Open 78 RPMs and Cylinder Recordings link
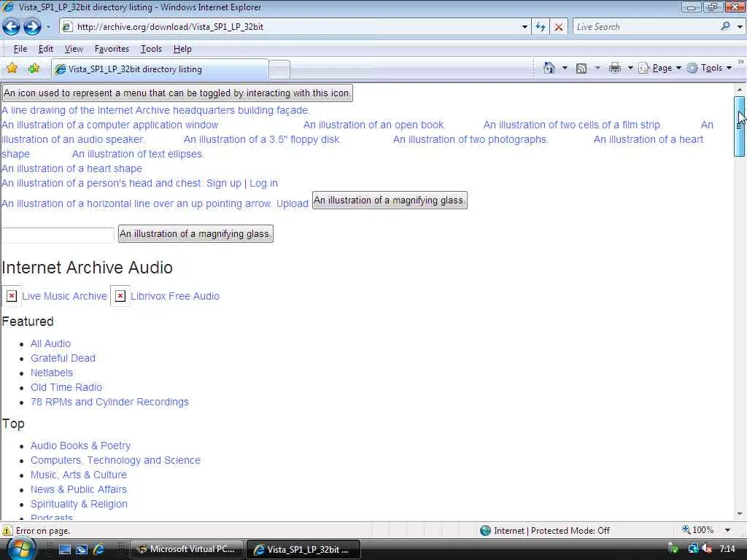 [109, 402]
